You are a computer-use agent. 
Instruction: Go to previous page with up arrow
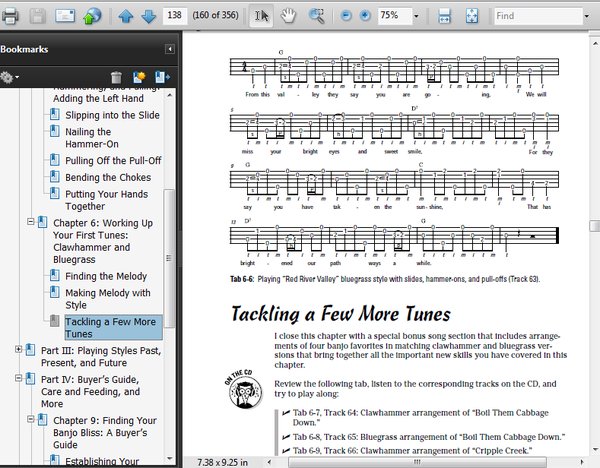[x=126, y=16]
